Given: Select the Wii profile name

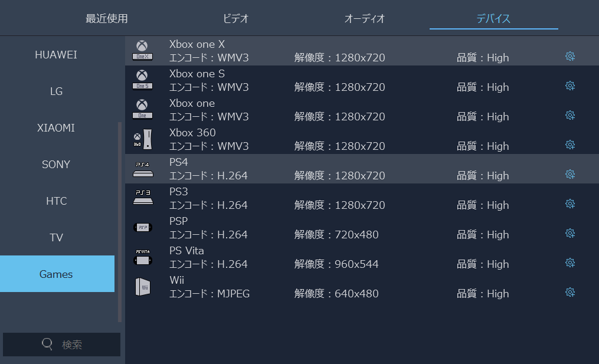Looking at the screenshot, I should pyautogui.click(x=177, y=280).
